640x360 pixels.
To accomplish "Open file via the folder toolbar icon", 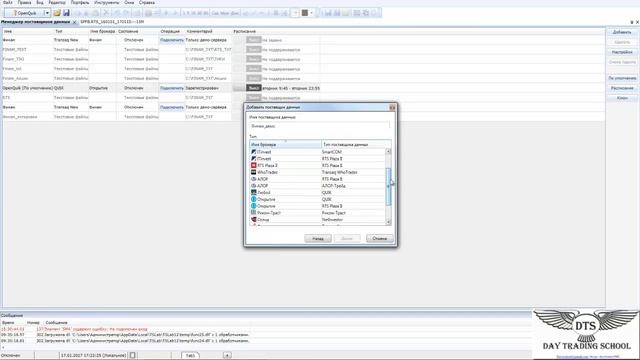I will (x=57, y=13).
